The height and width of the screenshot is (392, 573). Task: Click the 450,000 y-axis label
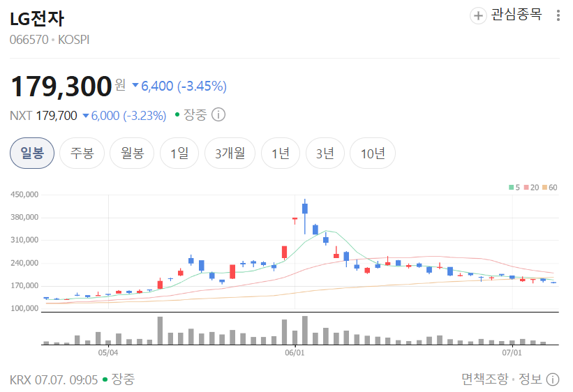click(24, 195)
